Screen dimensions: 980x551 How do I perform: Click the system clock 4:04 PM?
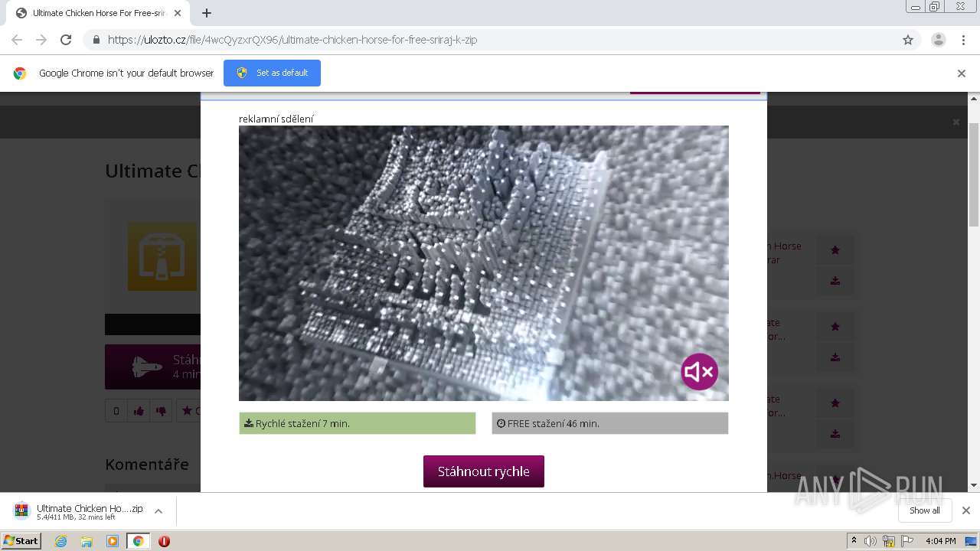tap(940, 541)
